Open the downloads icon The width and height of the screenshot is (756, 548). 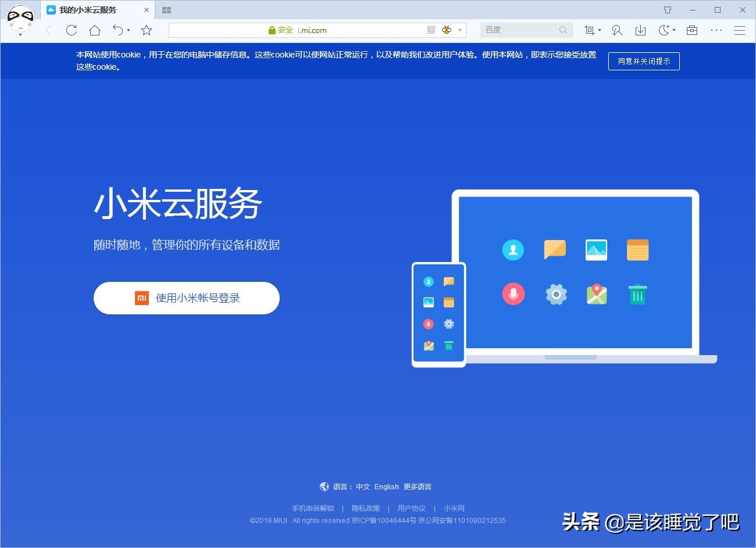coord(640,30)
